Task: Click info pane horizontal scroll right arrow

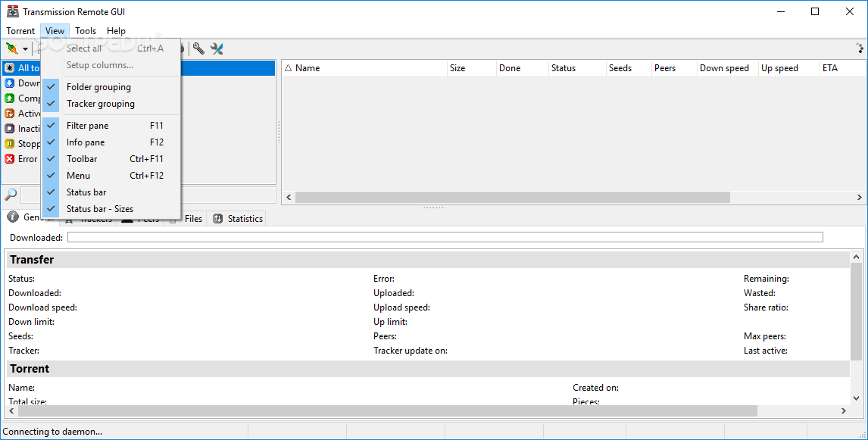Action: (x=844, y=410)
